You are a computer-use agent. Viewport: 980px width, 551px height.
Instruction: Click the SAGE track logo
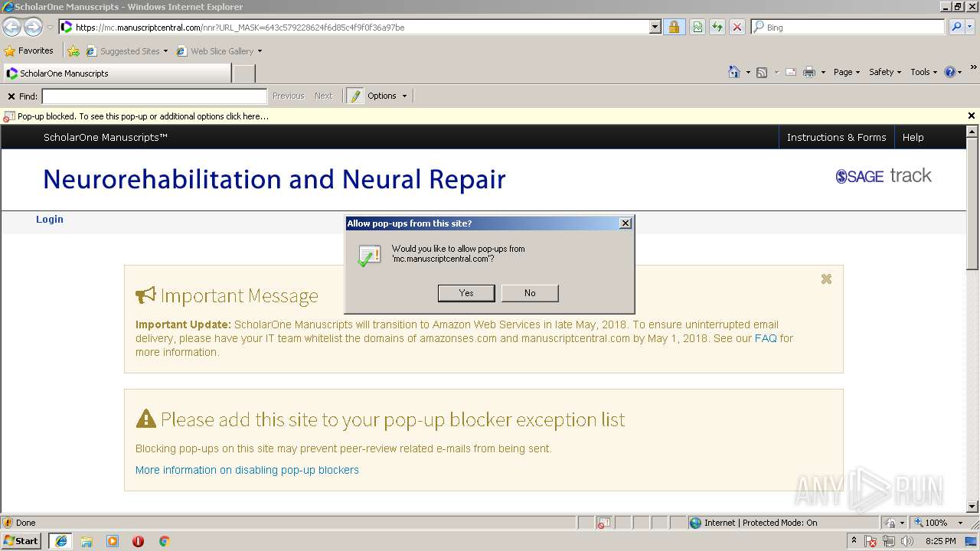884,176
